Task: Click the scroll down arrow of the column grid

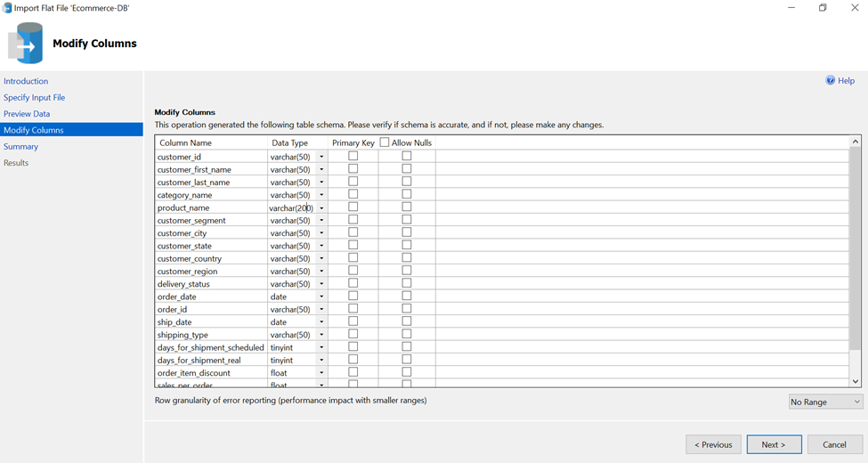Action: 856,381
